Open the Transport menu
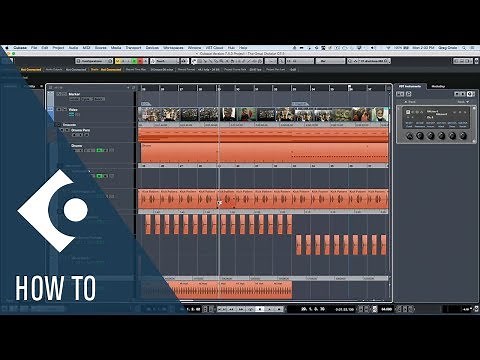The width and height of the screenshot is (480, 360). (133, 48)
